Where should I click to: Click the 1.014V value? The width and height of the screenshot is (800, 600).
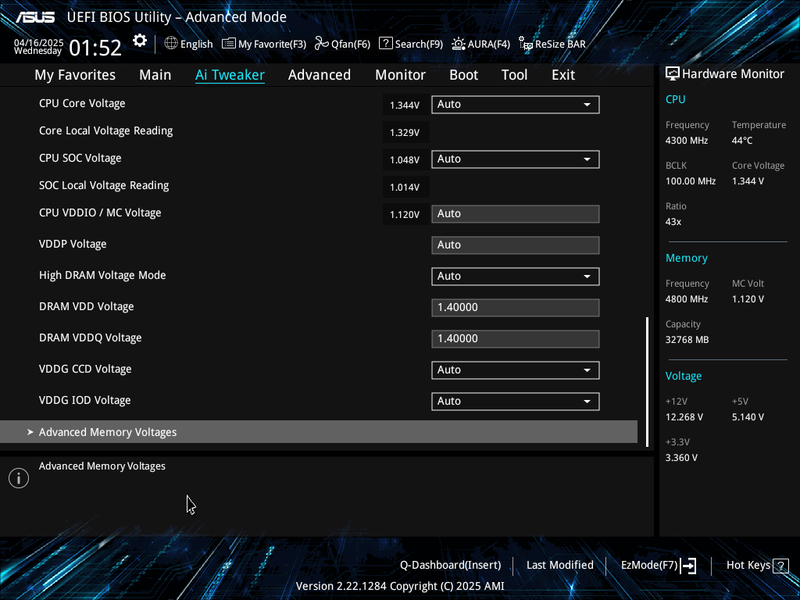pyautogui.click(x=405, y=187)
